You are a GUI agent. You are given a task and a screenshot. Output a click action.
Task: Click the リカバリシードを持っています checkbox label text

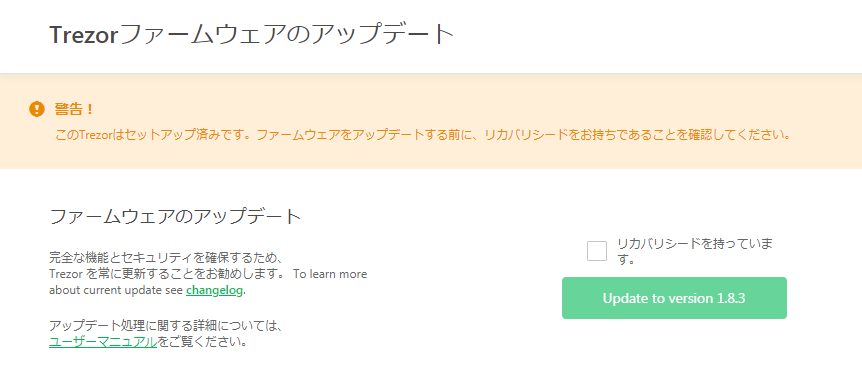[695, 251]
